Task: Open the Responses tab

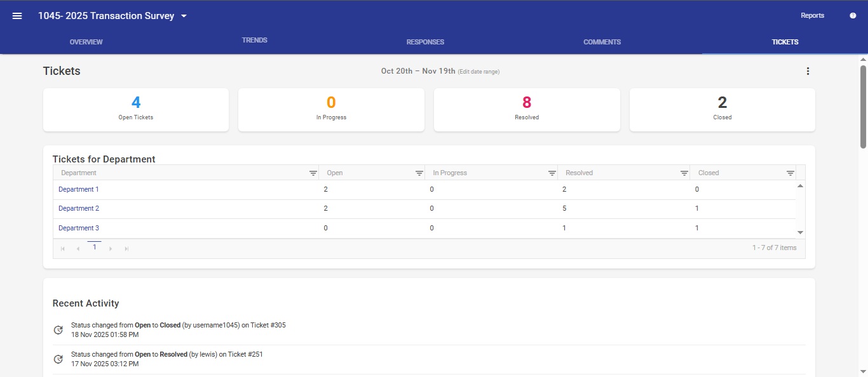Action: [x=425, y=42]
